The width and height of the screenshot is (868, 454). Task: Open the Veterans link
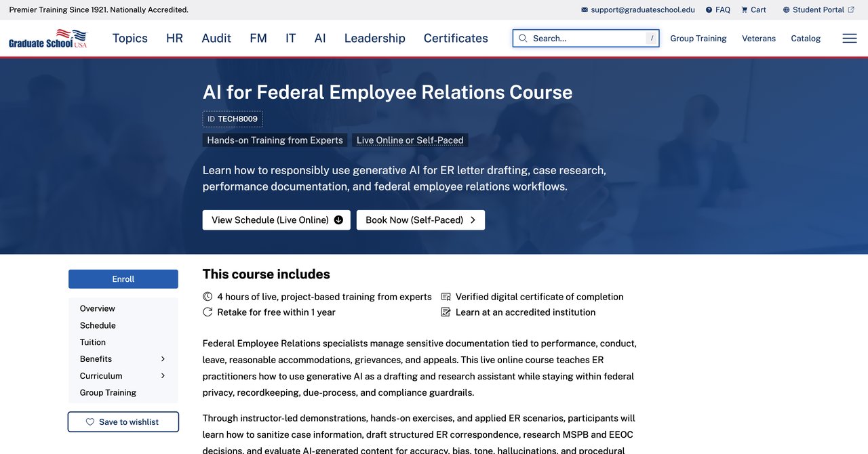pos(759,39)
